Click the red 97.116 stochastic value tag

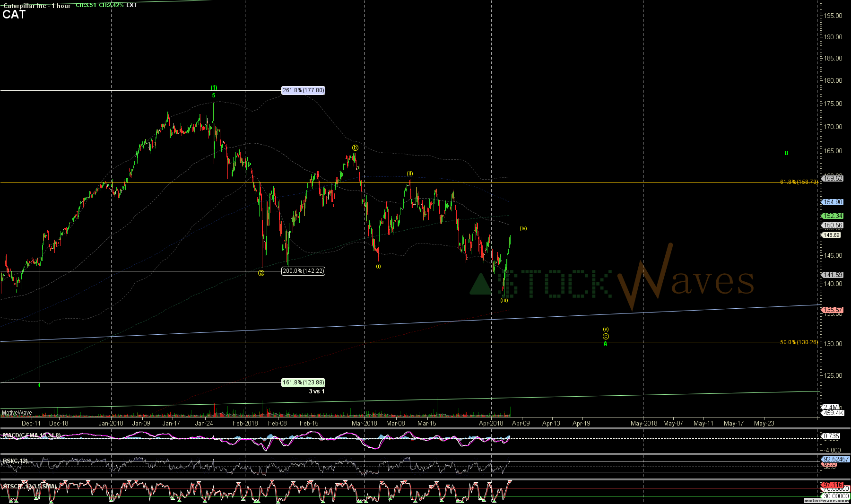pos(833,485)
